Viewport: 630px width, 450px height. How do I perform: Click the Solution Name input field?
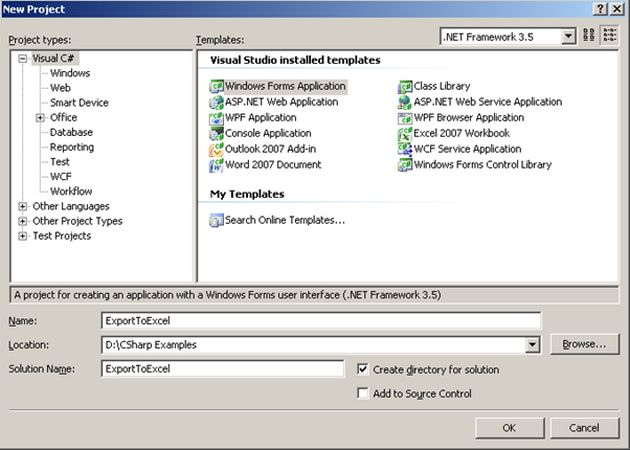tap(223, 369)
